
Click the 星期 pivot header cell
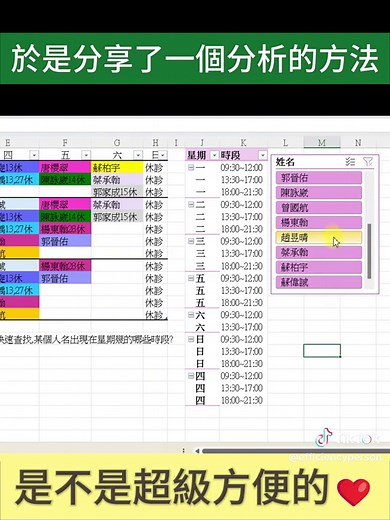click(202, 155)
